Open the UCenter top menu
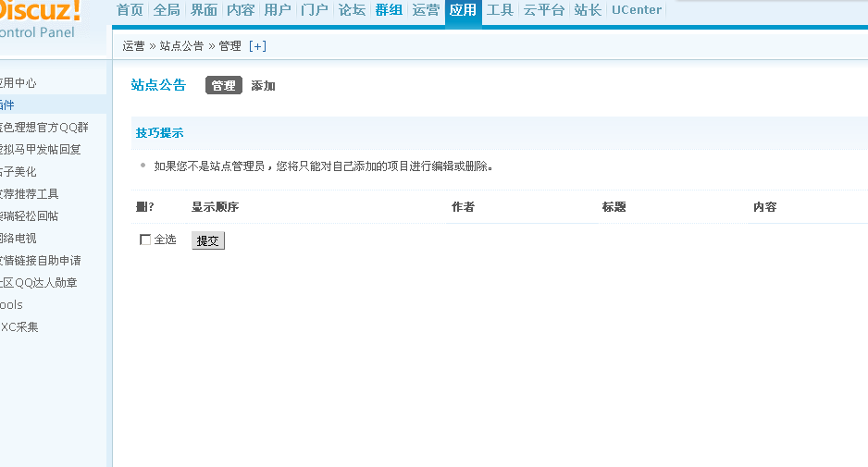The width and height of the screenshot is (868, 467). 636,10
